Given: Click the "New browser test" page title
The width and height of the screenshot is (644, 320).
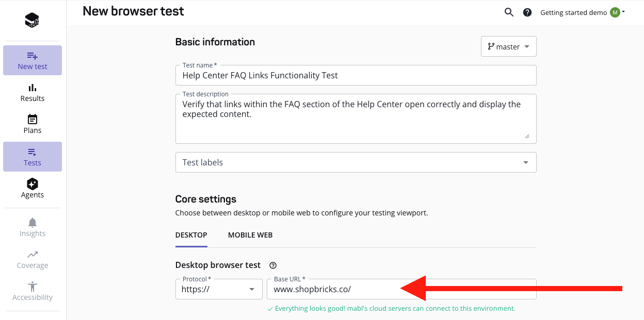Looking at the screenshot, I should (x=133, y=11).
